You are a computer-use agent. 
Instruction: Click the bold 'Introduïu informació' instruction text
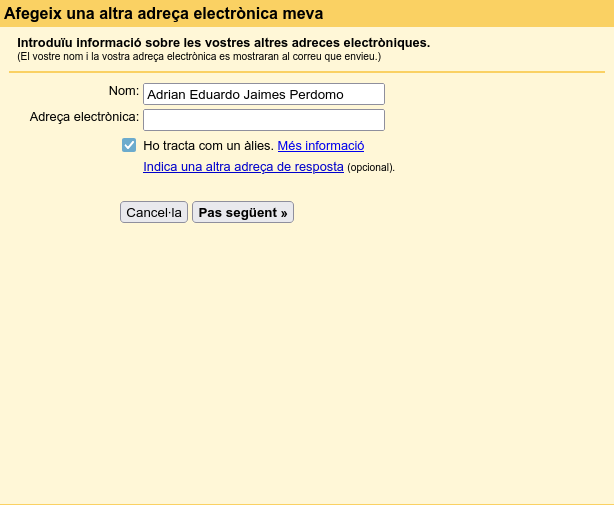pos(223,43)
